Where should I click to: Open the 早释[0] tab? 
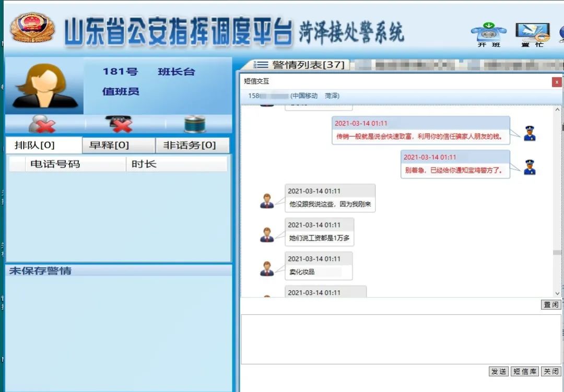click(x=119, y=146)
